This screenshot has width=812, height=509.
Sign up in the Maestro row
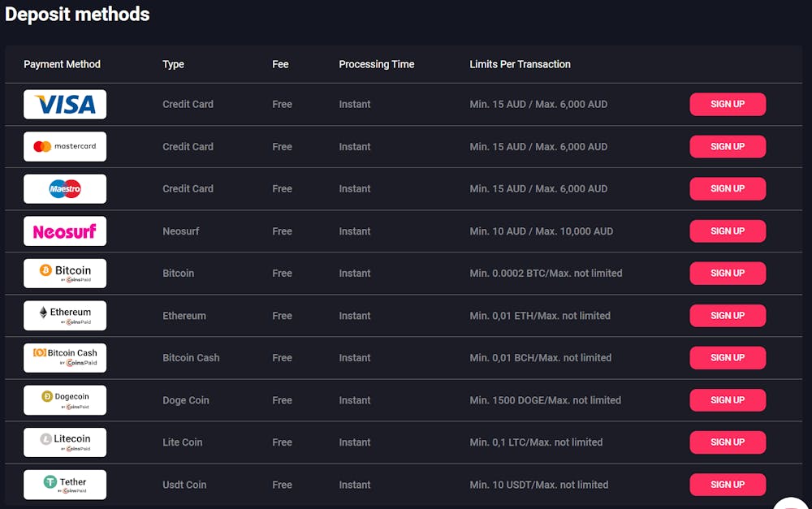tap(728, 188)
